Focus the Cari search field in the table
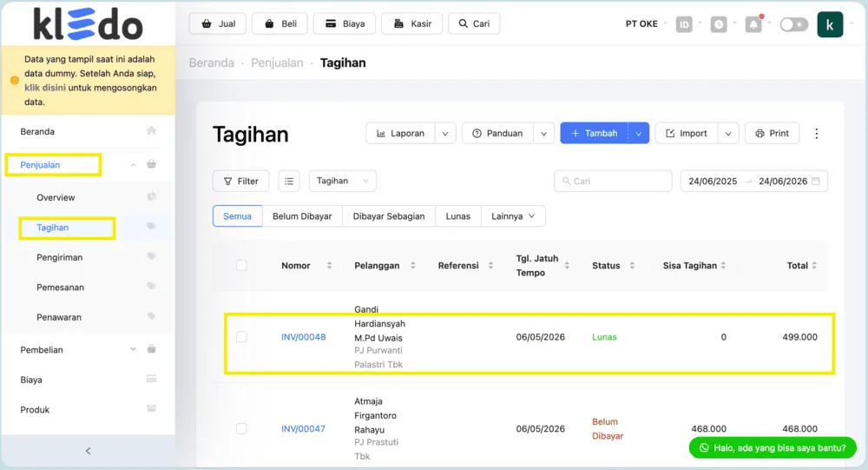Image resolution: width=868 pixels, height=470 pixels. click(x=613, y=182)
